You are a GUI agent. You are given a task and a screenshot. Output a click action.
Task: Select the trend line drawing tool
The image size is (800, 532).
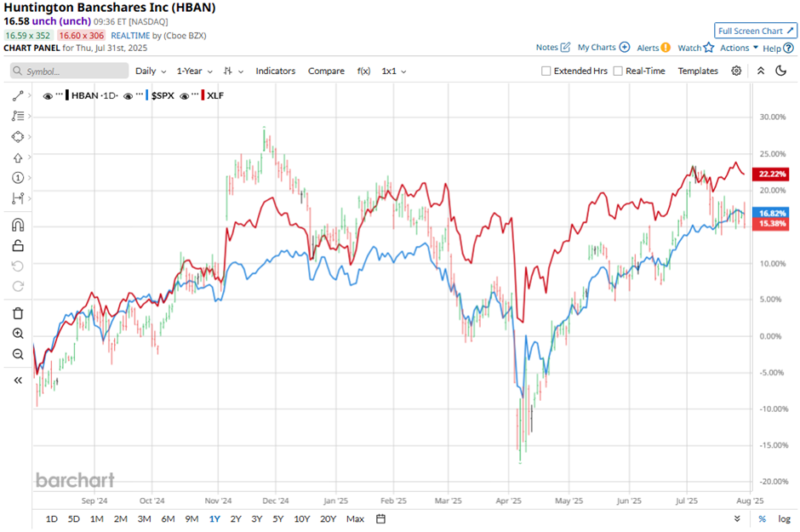pos(18,96)
